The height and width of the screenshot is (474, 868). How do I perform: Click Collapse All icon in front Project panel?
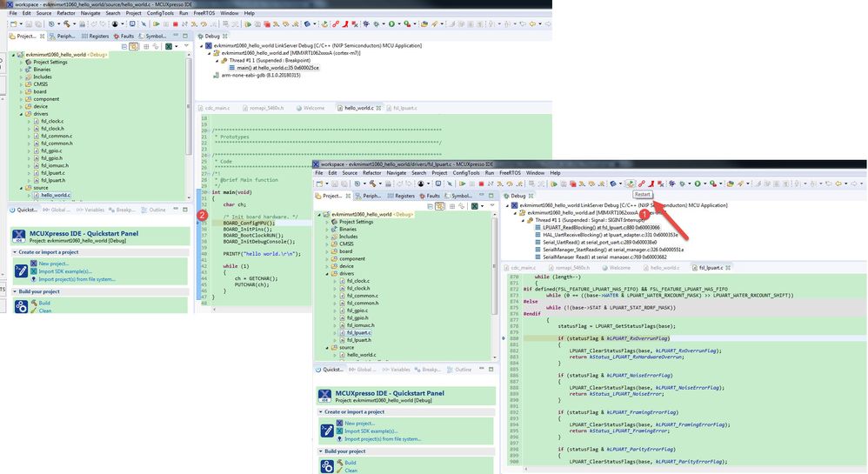(431, 206)
